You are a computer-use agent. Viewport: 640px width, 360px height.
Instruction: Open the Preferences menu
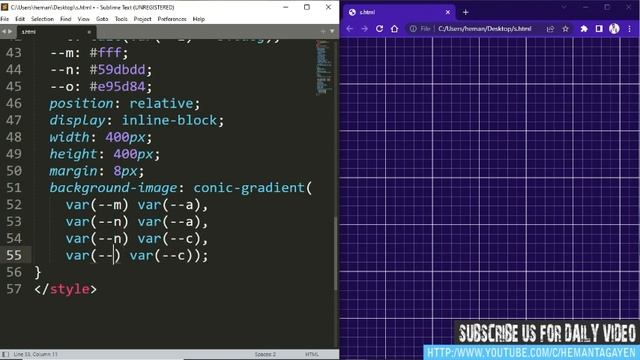pyautogui.click(x=172, y=19)
